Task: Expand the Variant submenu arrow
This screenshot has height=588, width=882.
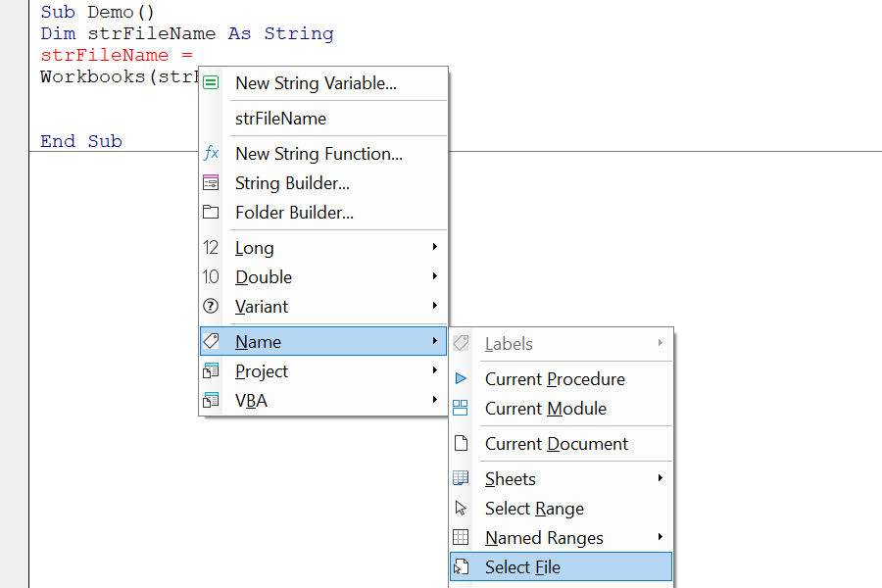Action: (435, 305)
